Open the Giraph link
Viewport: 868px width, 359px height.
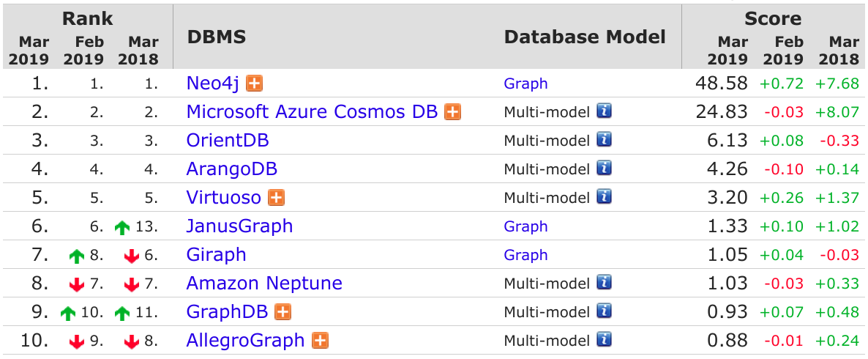[x=217, y=255]
